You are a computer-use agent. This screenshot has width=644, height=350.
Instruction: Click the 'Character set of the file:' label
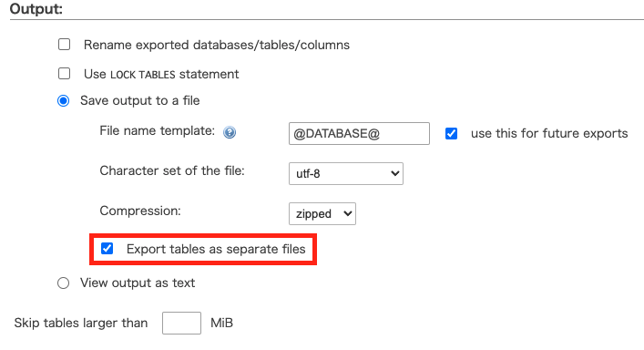click(172, 170)
